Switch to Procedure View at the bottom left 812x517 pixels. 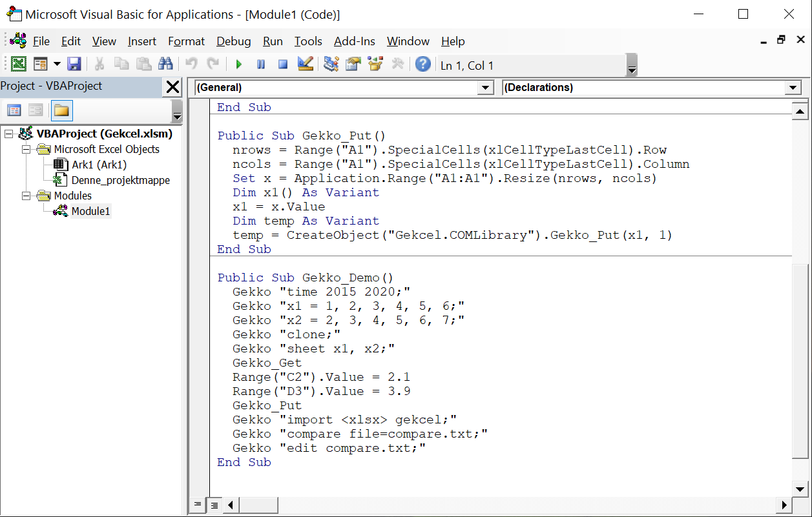198,505
